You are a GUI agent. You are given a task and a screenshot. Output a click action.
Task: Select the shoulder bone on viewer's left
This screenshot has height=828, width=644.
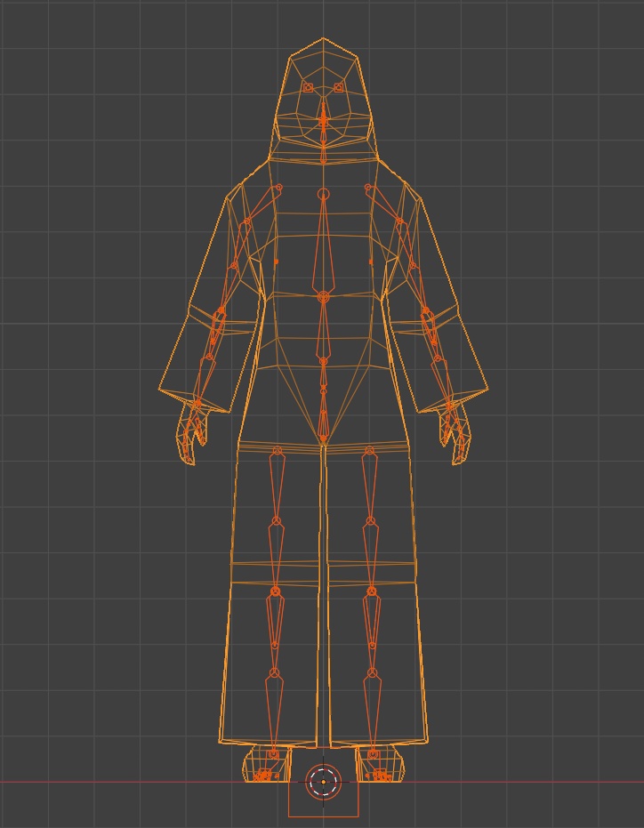(x=262, y=205)
